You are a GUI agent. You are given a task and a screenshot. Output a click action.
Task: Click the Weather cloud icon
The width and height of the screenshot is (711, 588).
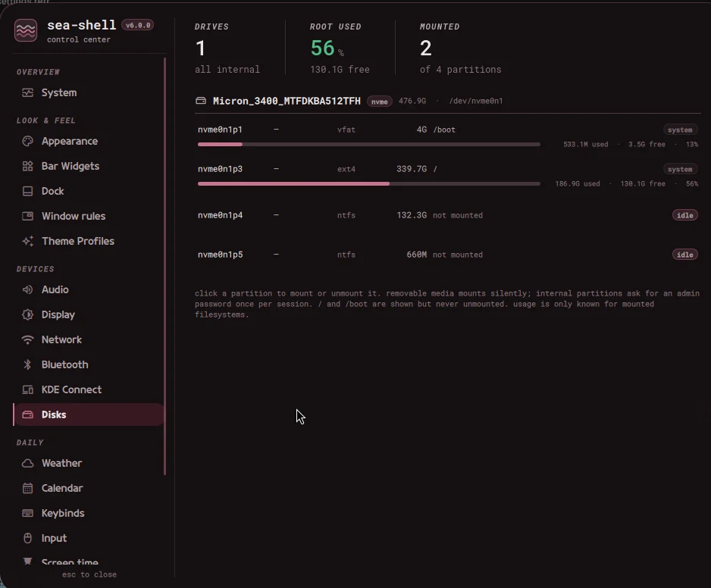pos(27,463)
